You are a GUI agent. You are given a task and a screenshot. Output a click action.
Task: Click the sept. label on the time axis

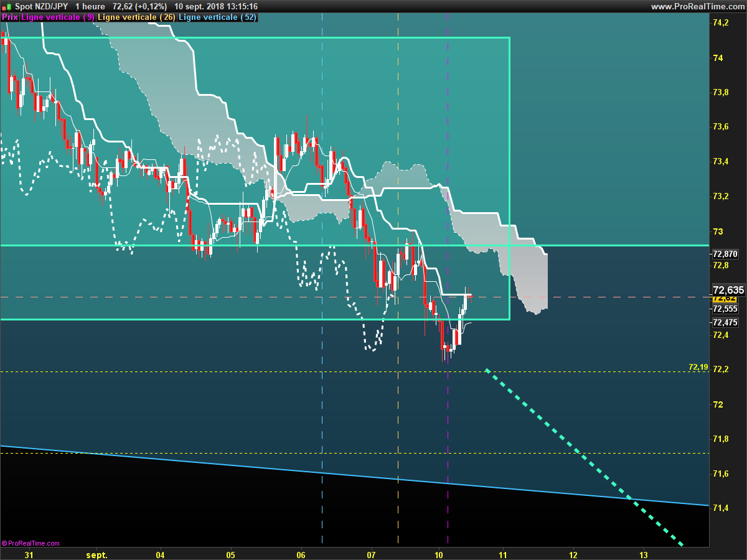(97, 554)
